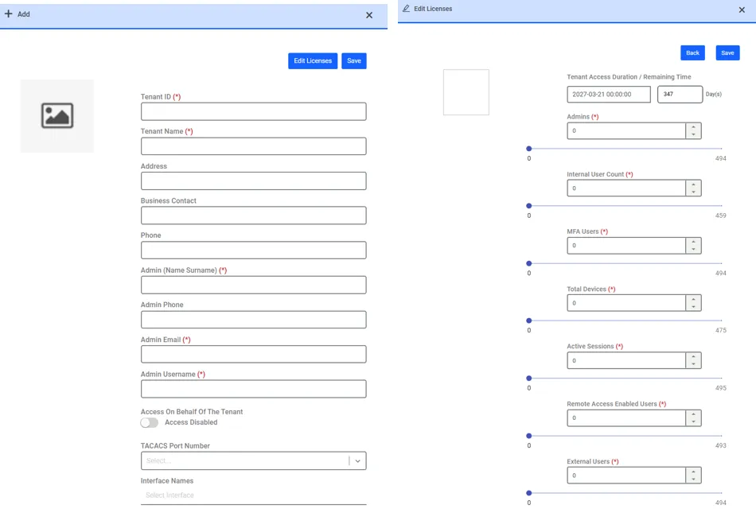Close the Edit Licenses panel
This screenshot has width=756, height=532.
(x=742, y=10)
